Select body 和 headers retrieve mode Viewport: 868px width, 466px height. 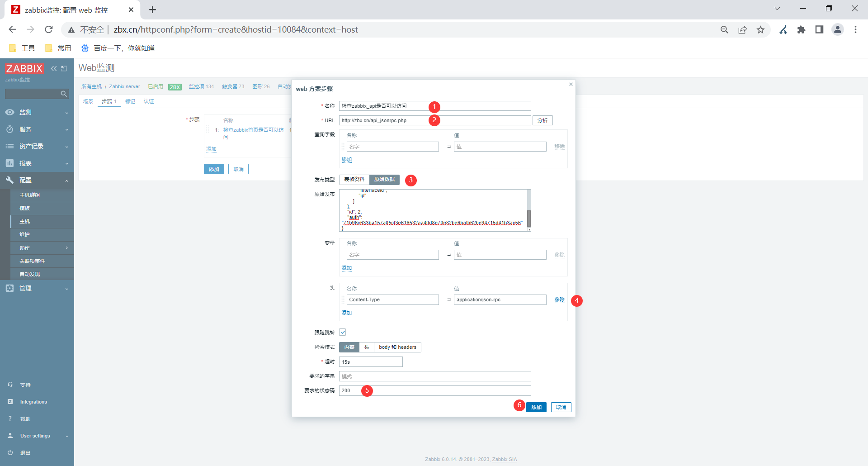(398, 347)
